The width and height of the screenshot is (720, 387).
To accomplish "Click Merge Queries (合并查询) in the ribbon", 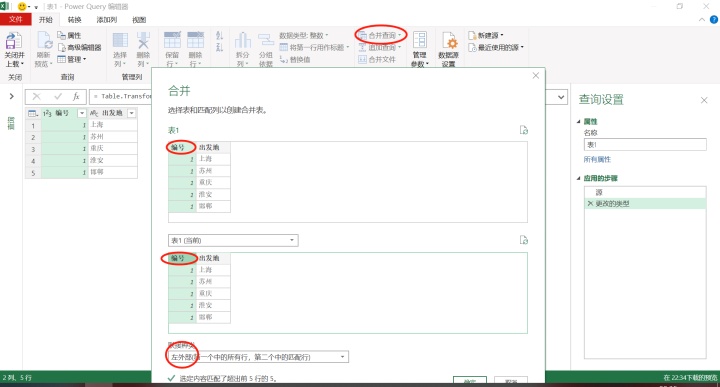I will pyautogui.click(x=380, y=35).
